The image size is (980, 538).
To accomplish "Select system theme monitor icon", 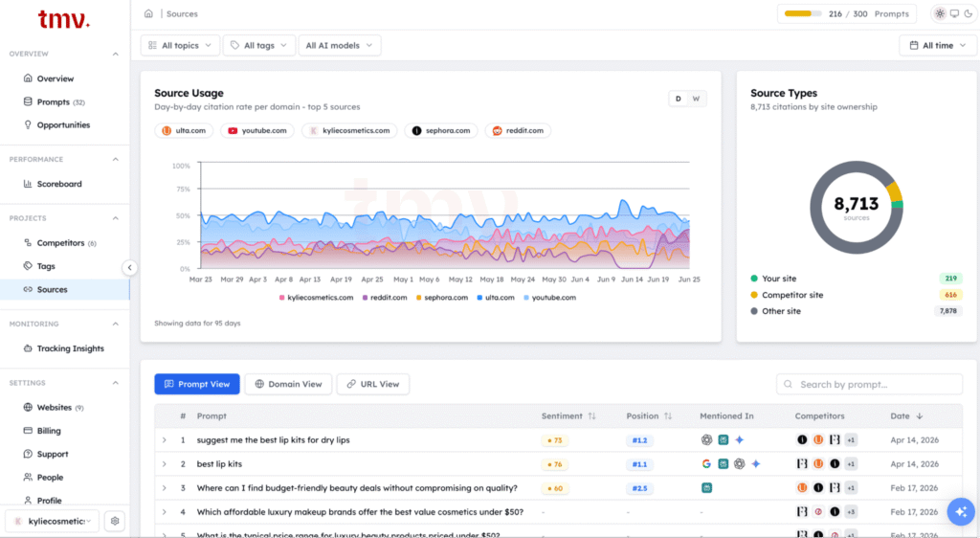I will [954, 13].
